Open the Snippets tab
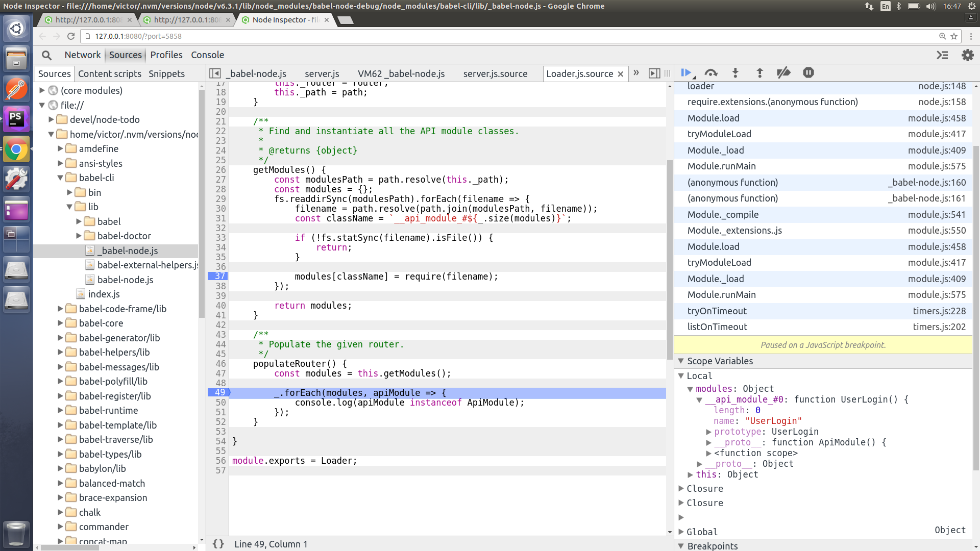The height and width of the screenshot is (551, 980). (x=166, y=73)
